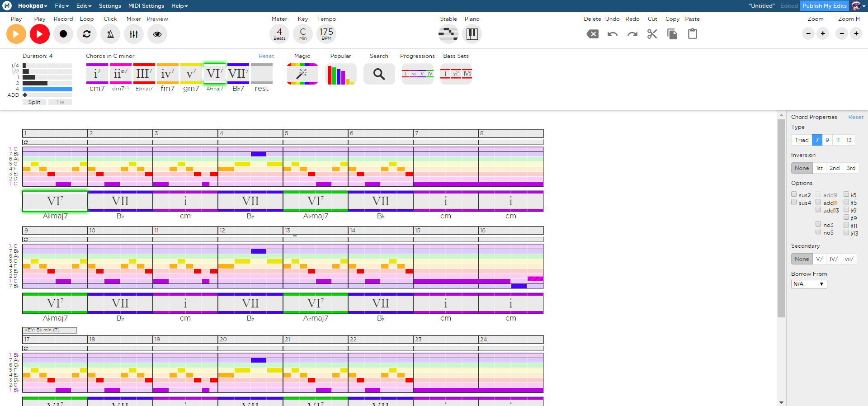Viewport: 868px width, 406px height.
Task: Set duration bar to 4 beats
Action: [x=47, y=89]
